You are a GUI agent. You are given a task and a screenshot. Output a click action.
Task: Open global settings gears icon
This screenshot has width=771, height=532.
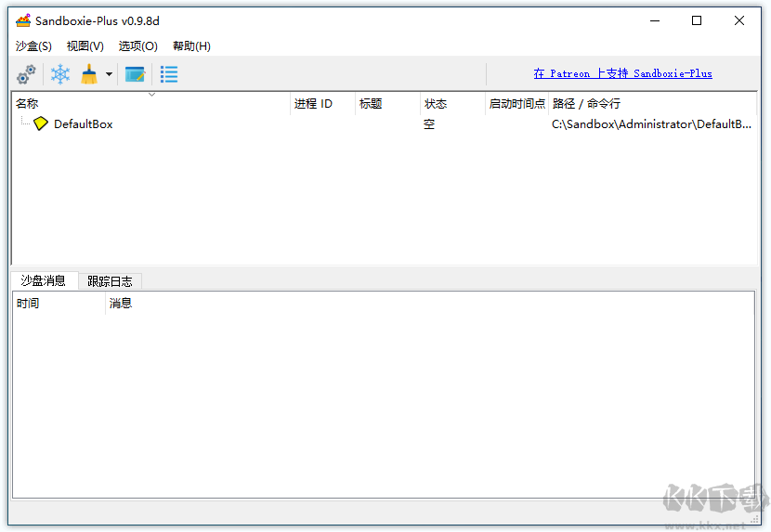pyautogui.click(x=26, y=74)
